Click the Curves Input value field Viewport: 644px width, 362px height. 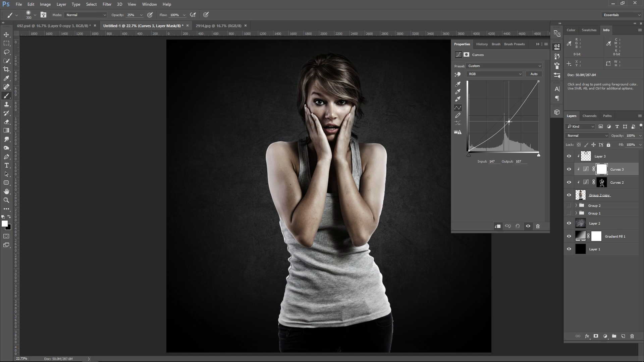tap(493, 162)
